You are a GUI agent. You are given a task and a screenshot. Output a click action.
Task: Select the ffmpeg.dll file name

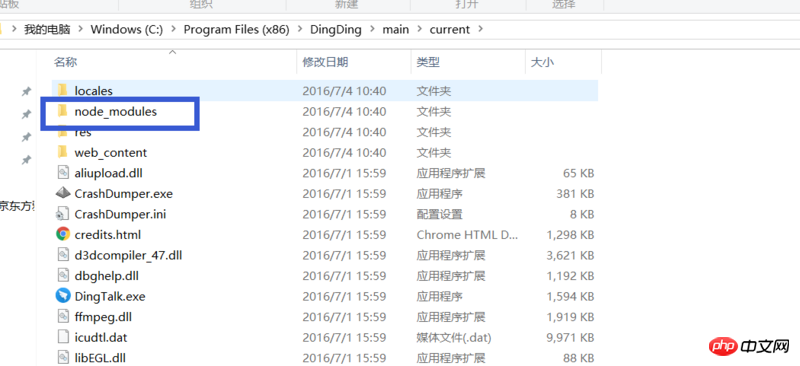coord(103,316)
